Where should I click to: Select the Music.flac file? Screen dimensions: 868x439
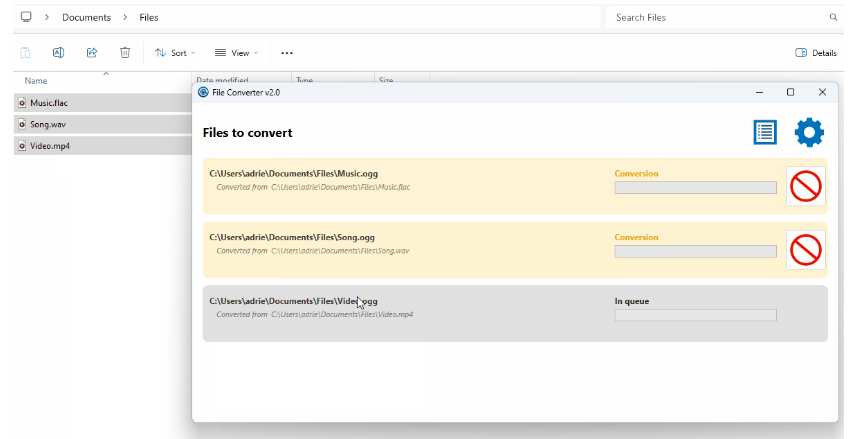(49, 103)
